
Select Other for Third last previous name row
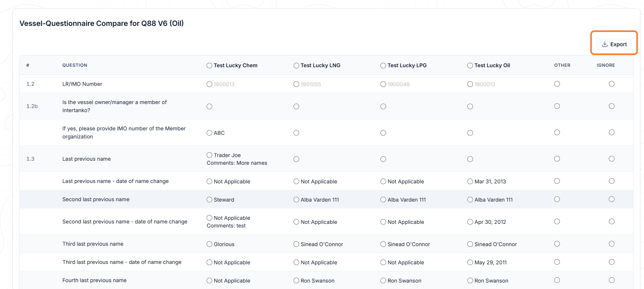pyautogui.click(x=557, y=244)
